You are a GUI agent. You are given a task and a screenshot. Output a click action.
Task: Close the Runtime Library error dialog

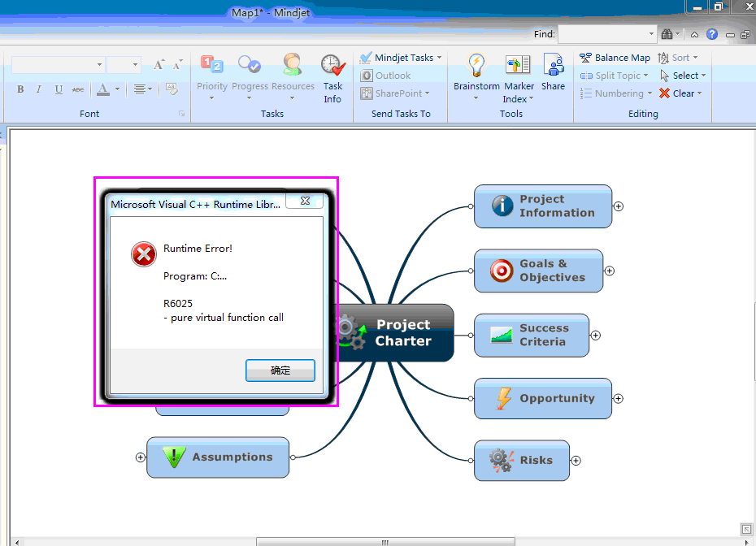305,201
